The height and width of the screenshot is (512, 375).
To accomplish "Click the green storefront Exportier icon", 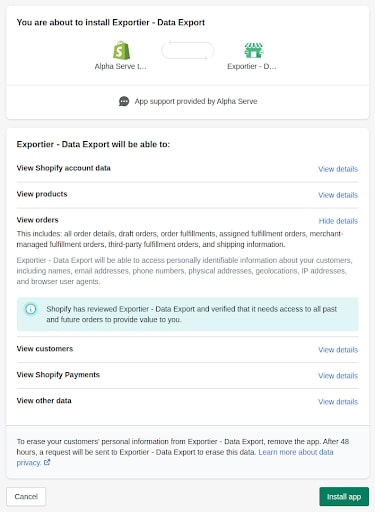I will pos(253,50).
